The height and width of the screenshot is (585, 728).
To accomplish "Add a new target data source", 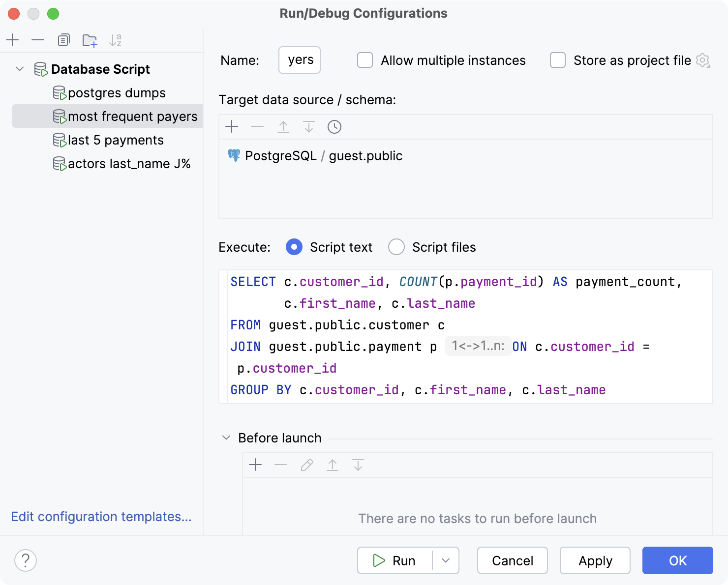I will (x=232, y=127).
